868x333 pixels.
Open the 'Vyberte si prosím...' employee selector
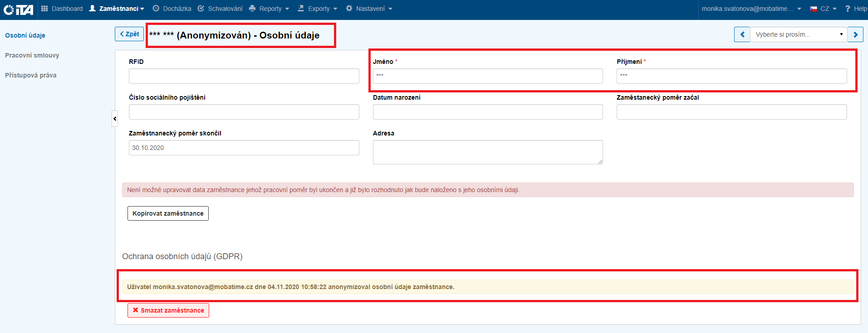coord(798,34)
